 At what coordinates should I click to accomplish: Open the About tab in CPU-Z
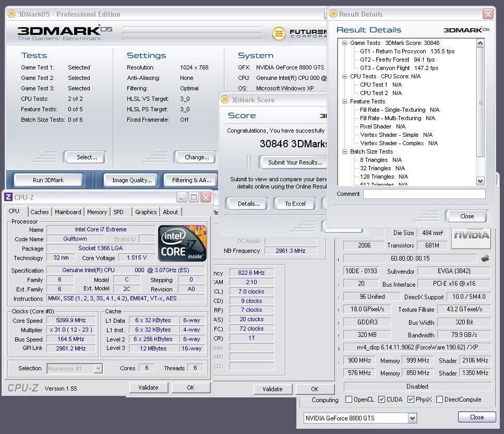point(171,212)
